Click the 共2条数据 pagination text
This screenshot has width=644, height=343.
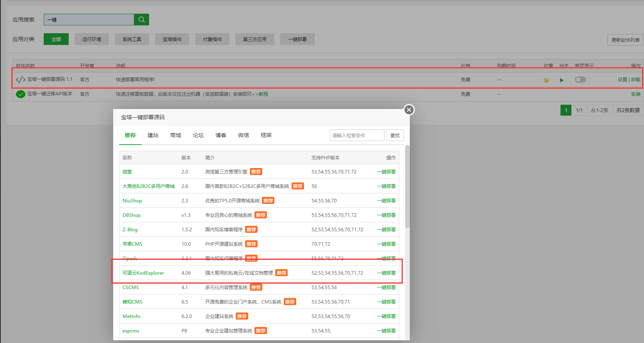(x=628, y=110)
